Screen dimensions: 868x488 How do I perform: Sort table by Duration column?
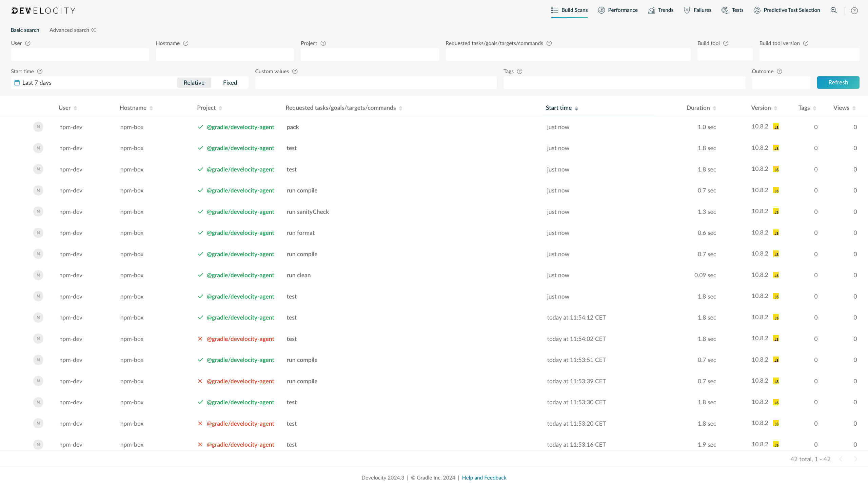click(701, 108)
